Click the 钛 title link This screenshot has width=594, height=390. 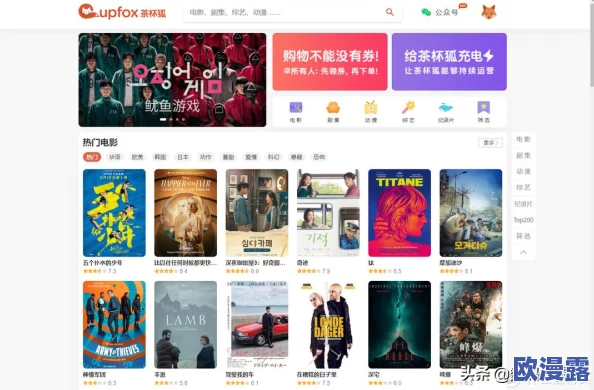371,263
